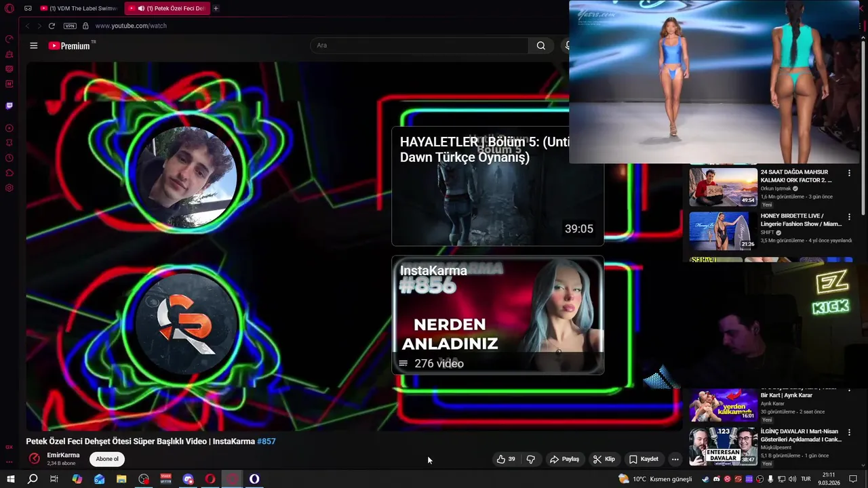Open the #857 hashtag link in title
The image size is (868, 488).
267,441
